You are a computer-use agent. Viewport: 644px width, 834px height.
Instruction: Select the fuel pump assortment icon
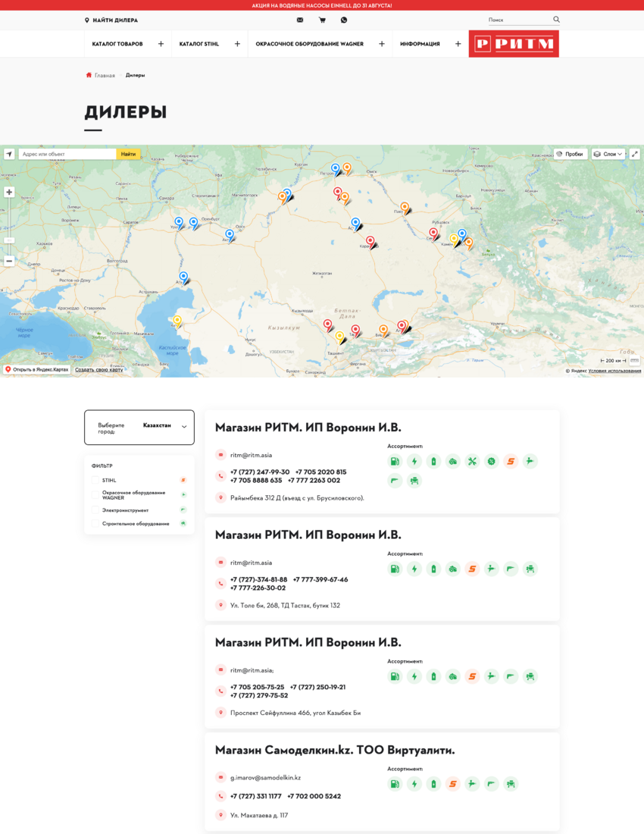coord(395,462)
